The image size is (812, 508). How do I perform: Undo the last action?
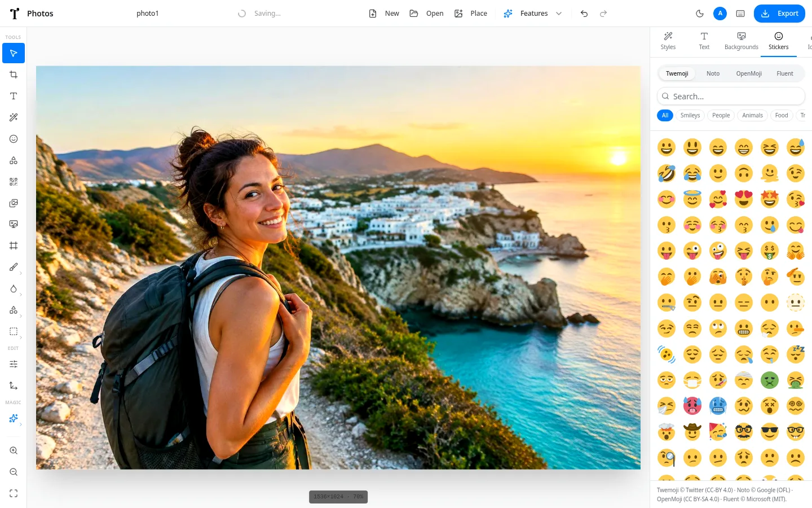pyautogui.click(x=584, y=14)
